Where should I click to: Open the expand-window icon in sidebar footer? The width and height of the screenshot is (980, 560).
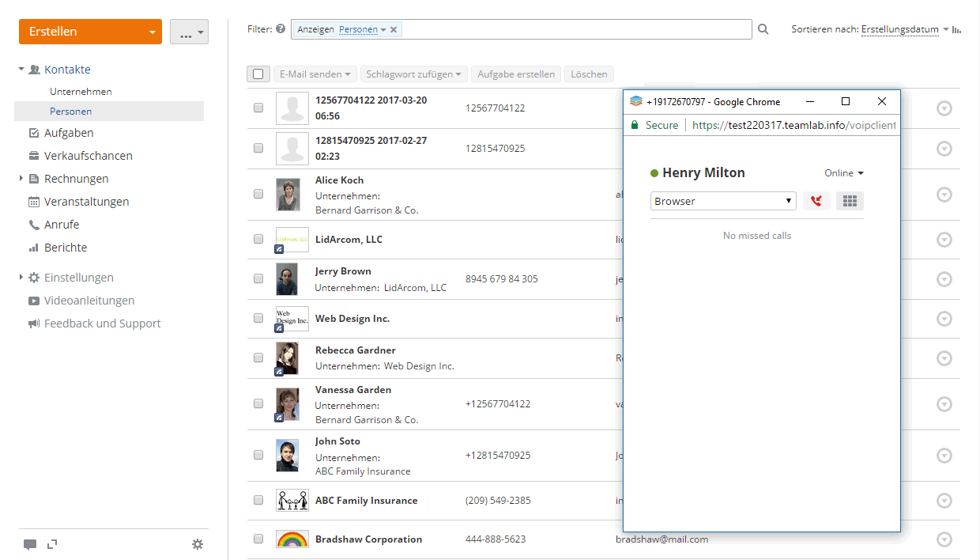click(52, 544)
